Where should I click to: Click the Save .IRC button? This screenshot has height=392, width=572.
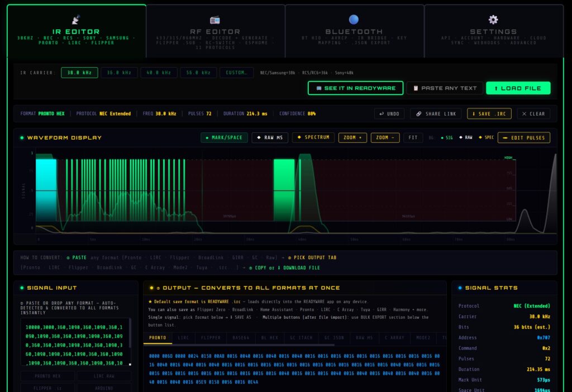(489, 114)
